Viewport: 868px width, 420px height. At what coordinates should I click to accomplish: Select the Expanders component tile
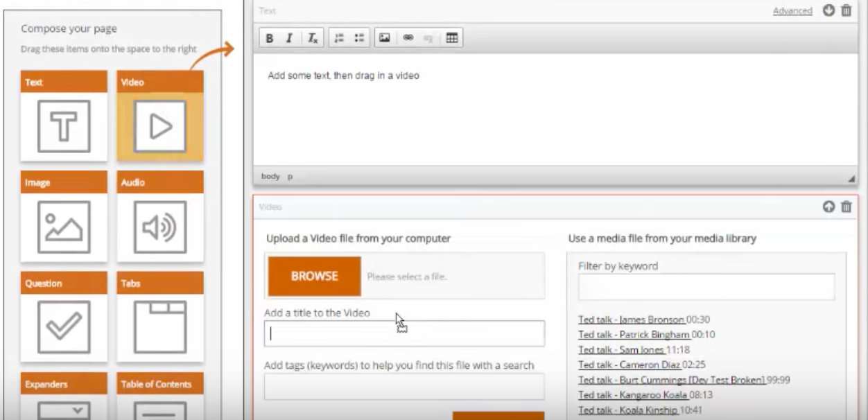pos(64,396)
